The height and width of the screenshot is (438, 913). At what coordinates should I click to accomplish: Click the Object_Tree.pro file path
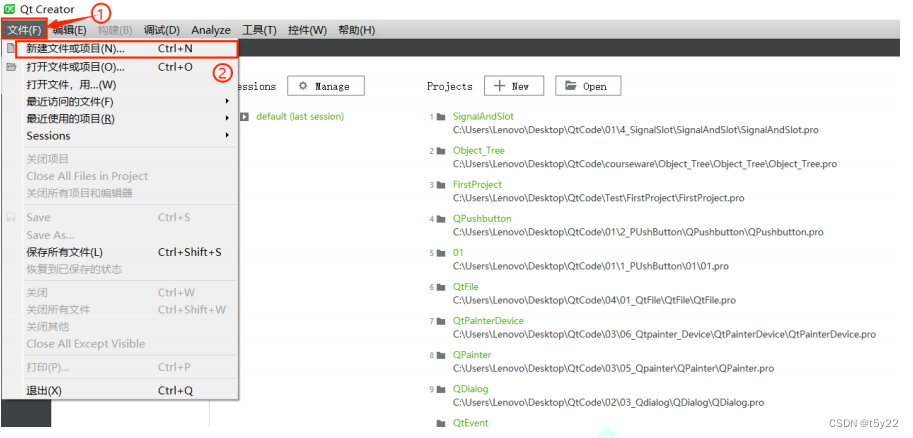tap(645, 164)
